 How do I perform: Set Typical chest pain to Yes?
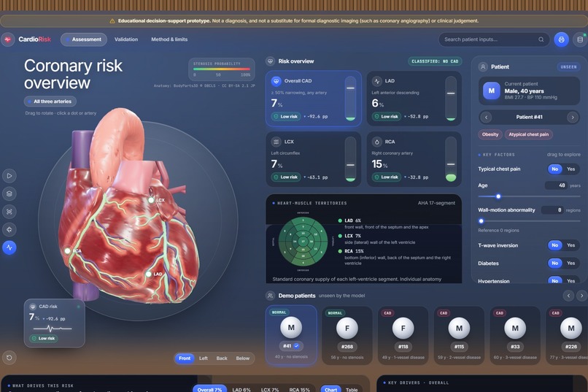pyautogui.click(x=570, y=169)
